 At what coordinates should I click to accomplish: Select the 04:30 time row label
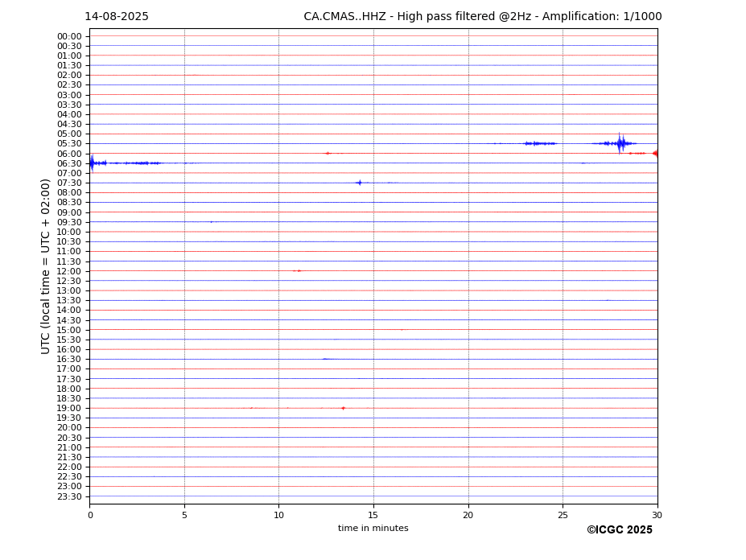point(69,124)
